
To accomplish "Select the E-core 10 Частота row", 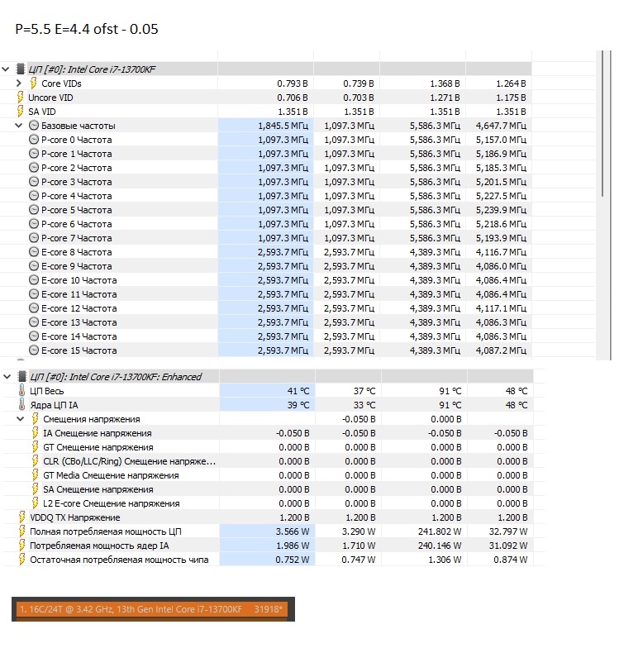I will tap(265, 280).
